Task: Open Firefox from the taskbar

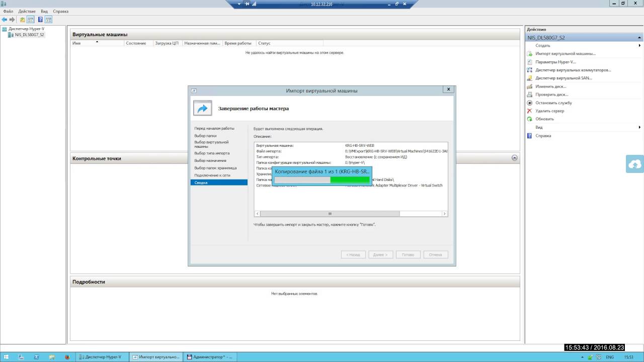Action: click(x=67, y=357)
